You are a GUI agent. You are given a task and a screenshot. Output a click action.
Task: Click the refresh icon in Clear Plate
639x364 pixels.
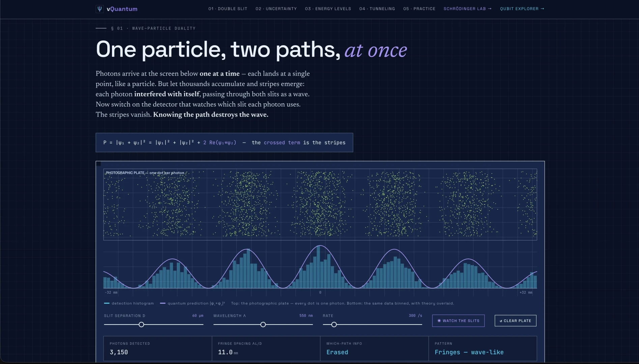click(501, 321)
